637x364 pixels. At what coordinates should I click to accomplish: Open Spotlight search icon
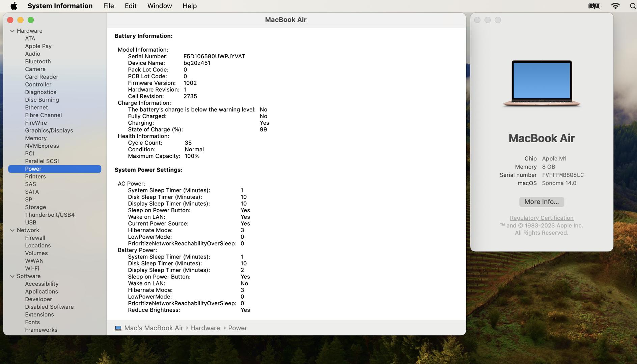click(633, 6)
